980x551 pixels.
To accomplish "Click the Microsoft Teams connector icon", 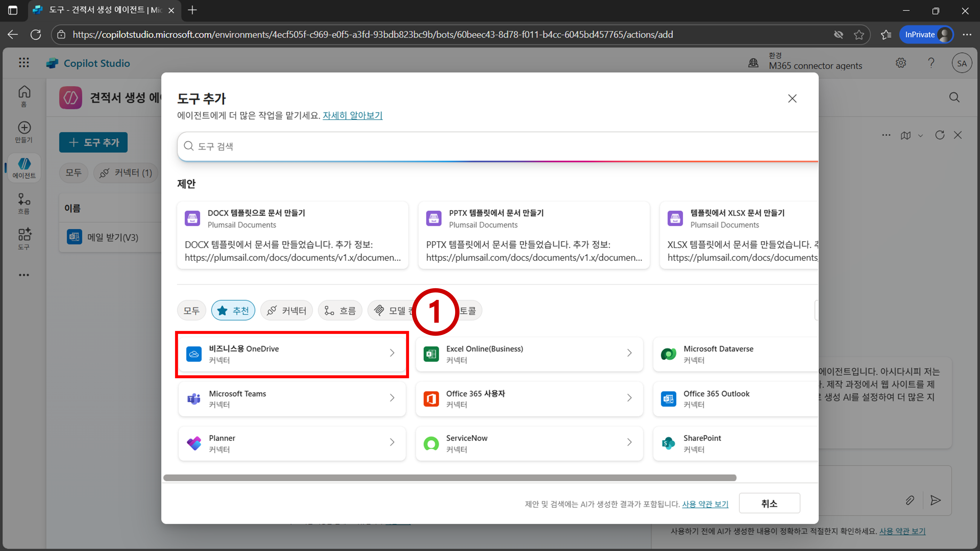I will pos(194,398).
